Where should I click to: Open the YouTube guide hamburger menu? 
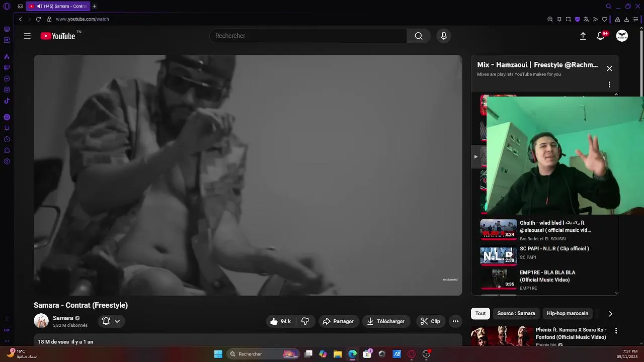27,36
